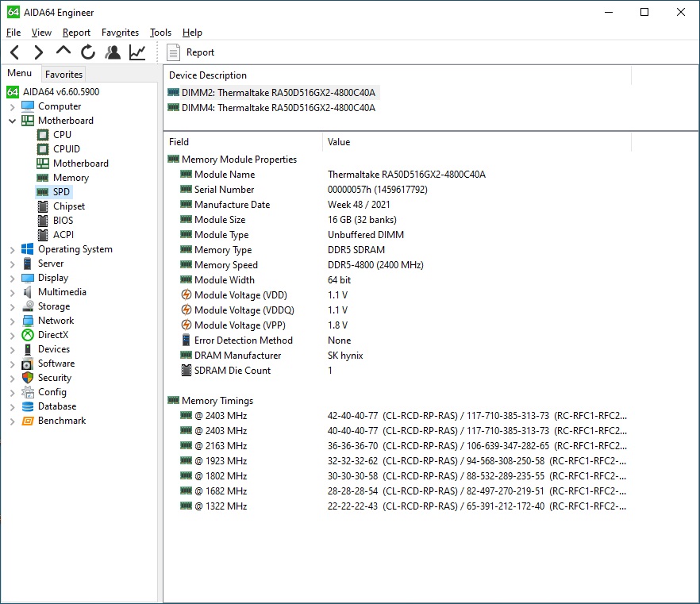
Task: Go back with the left arrow toolbar icon
Action: [14, 52]
